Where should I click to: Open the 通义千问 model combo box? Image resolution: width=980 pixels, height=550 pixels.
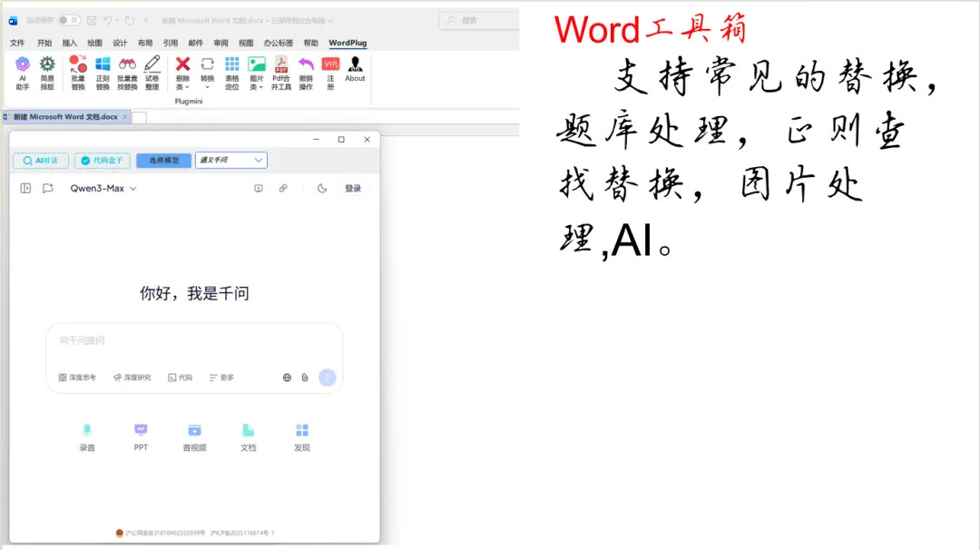tap(231, 160)
